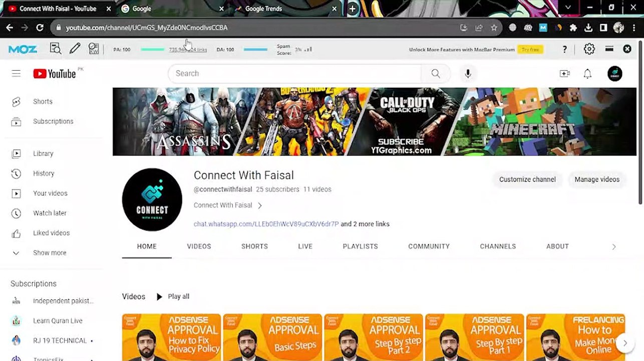
Task: Share this page from address bar
Action: (x=479, y=28)
